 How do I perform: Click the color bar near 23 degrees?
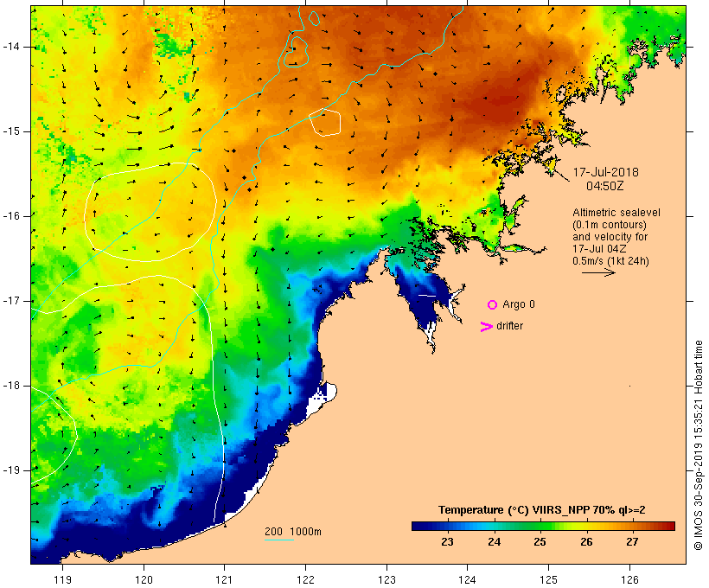coord(447,526)
